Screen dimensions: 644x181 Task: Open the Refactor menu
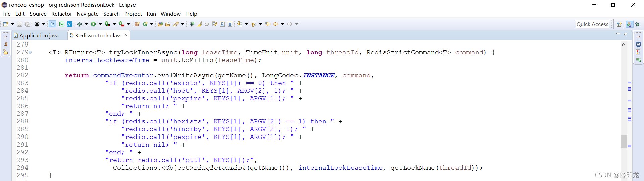pos(62,14)
